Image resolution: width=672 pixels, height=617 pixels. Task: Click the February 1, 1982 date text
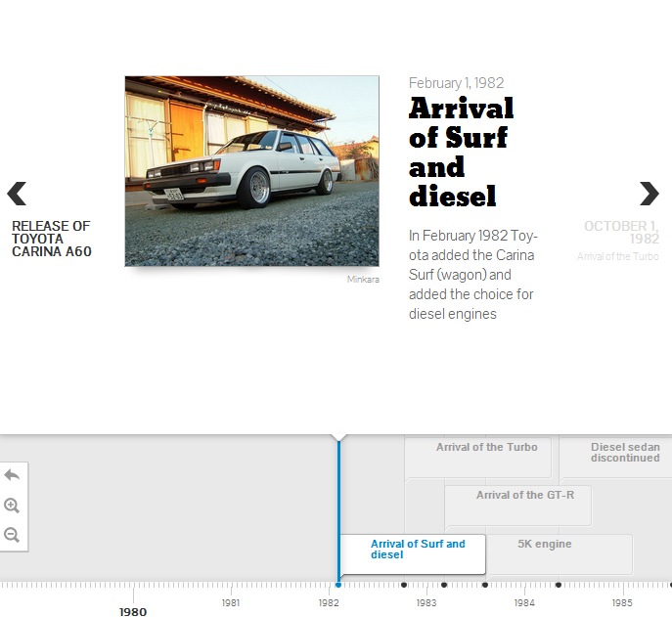[x=457, y=83]
